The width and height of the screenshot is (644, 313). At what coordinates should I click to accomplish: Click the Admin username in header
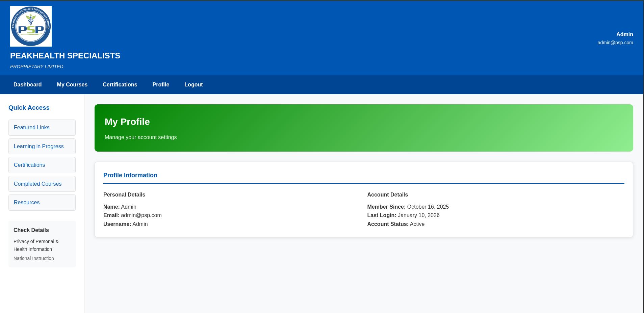624,34
